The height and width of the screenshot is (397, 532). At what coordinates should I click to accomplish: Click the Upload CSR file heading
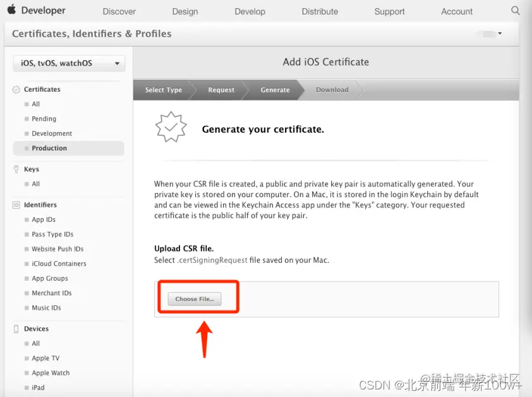point(184,248)
